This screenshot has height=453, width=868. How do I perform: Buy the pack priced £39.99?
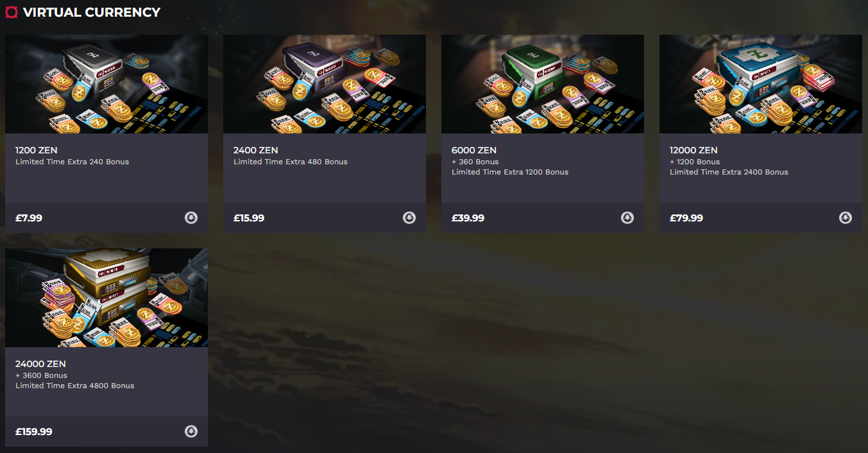[468, 218]
